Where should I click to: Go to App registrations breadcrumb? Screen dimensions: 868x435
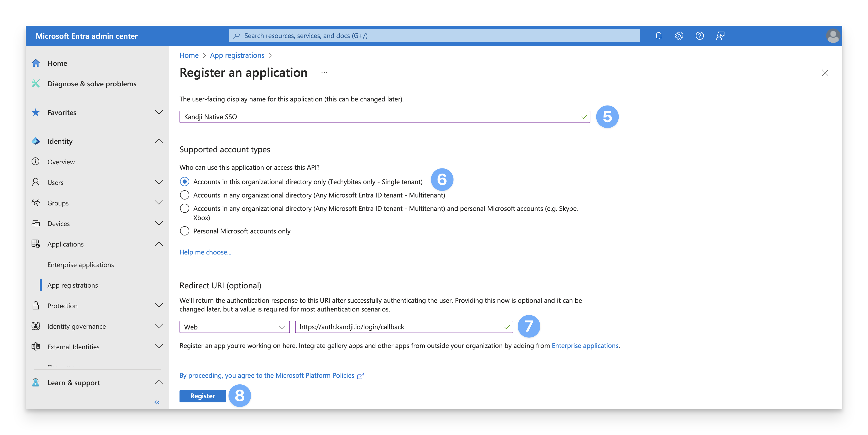click(x=237, y=55)
